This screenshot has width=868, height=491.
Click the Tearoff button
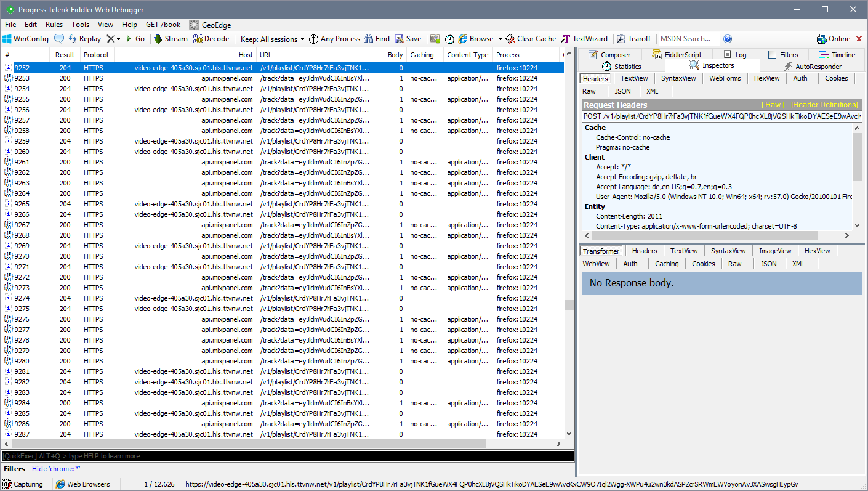click(633, 39)
